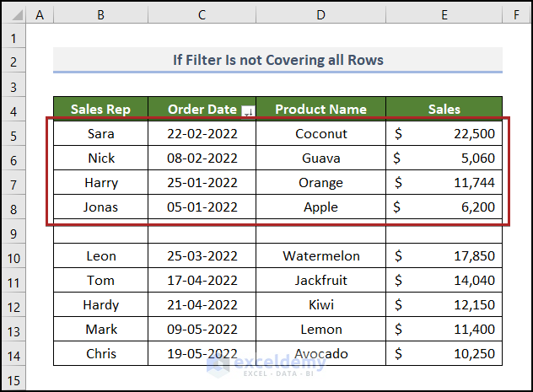This screenshot has width=533, height=392.
Task: Click the Watermelon cell
Action: [x=320, y=256]
